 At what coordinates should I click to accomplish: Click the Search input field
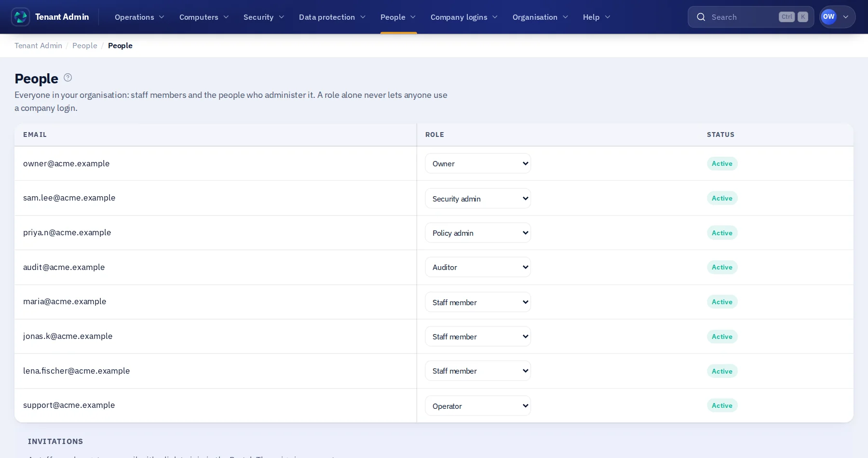click(751, 17)
